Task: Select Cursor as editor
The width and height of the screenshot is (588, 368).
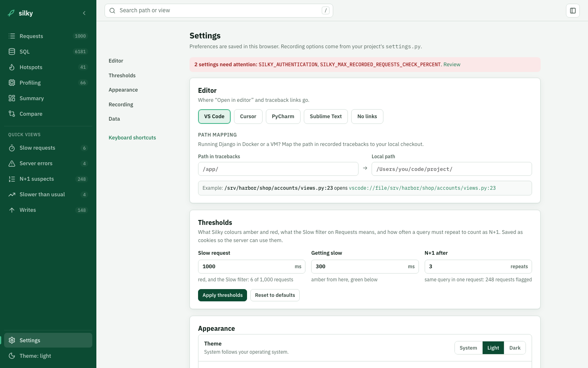Action: 248,117
